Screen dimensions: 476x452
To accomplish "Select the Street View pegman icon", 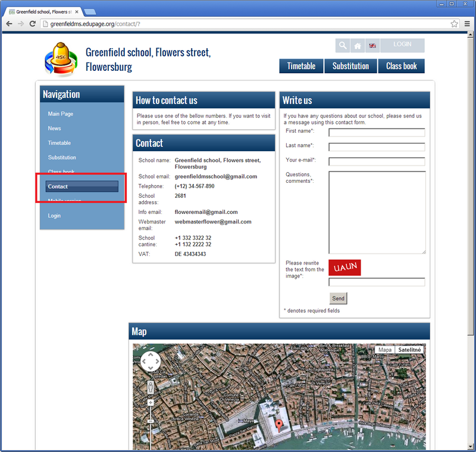I will point(151,387).
